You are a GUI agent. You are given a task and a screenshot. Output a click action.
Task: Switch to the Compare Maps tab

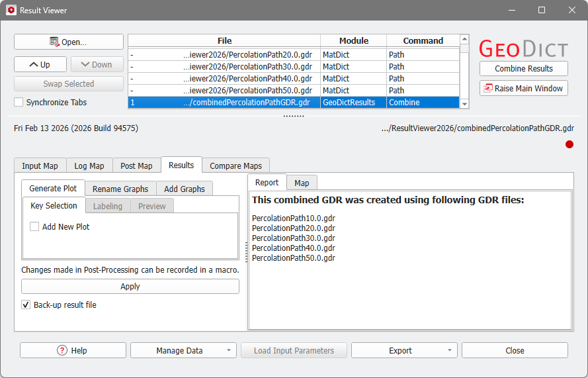point(236,166)
